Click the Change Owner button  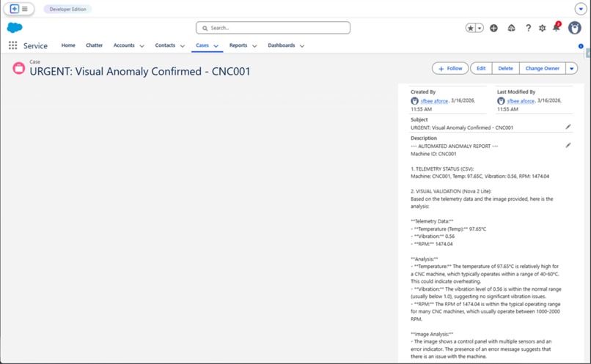click(543, 68)
